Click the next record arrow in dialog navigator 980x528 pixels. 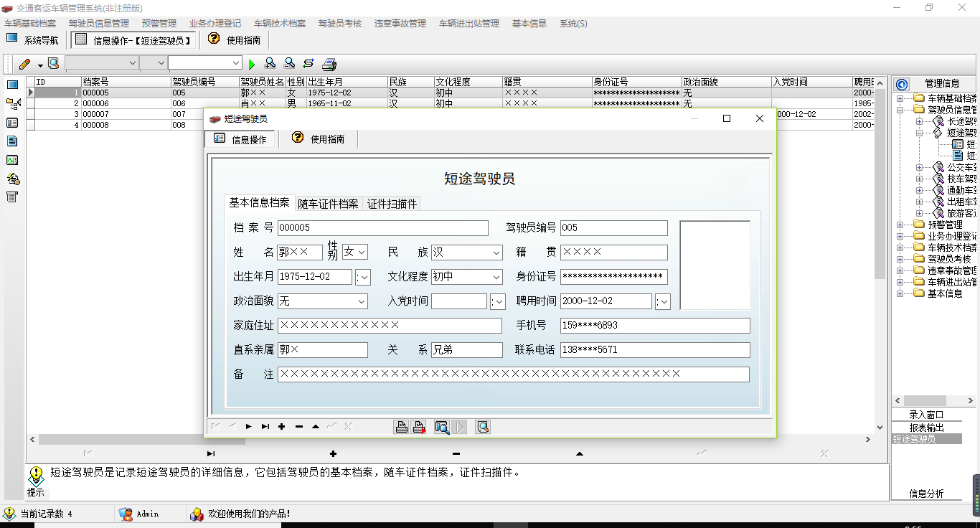click(x=248, y=427)
